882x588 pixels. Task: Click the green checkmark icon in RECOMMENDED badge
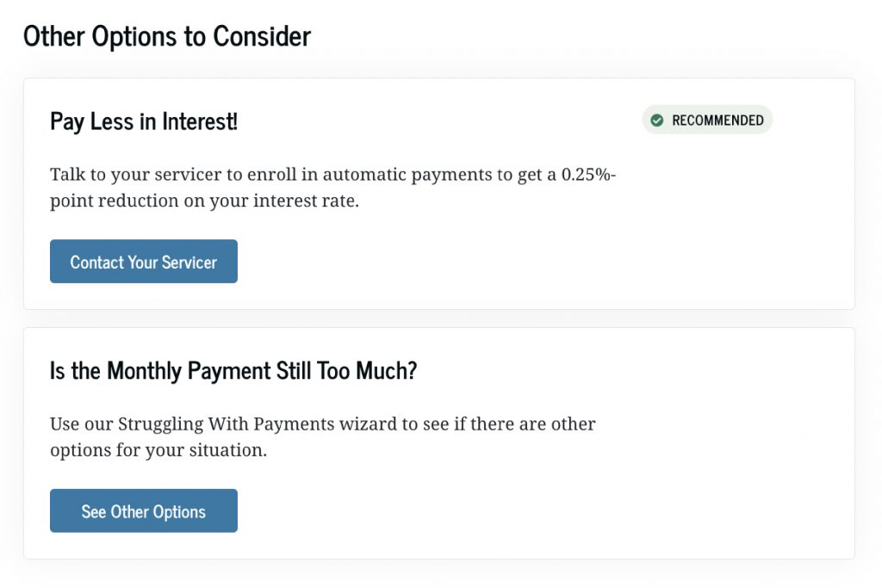coord(656,120)
